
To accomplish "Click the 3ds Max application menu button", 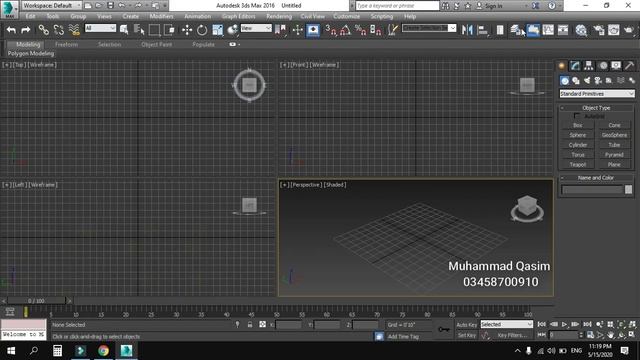I will coord(9,9).
